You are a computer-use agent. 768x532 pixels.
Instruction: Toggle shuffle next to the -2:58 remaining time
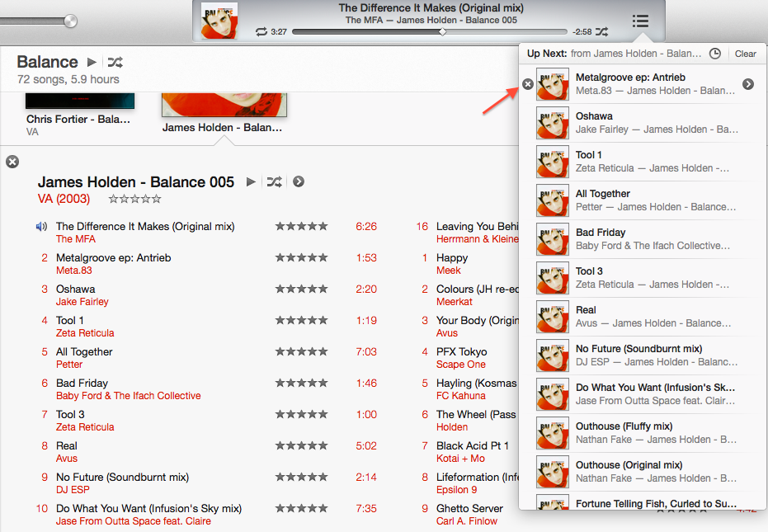pyautogui.click(x=602, y=32)
